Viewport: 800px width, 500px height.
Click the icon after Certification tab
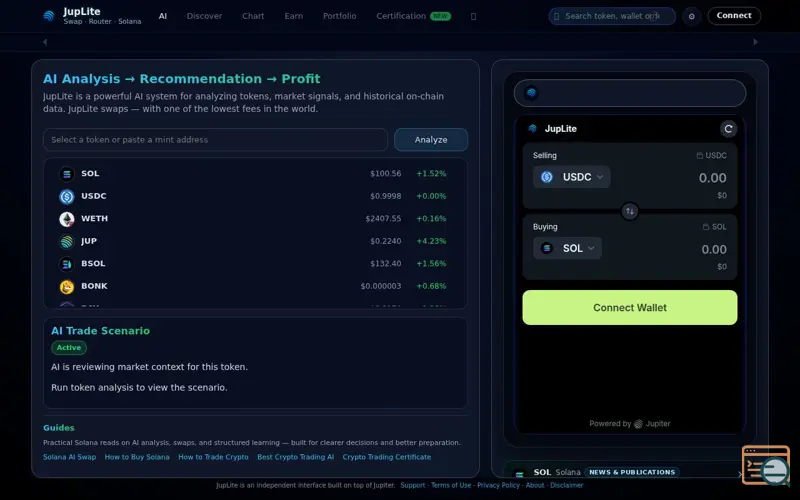tap(473, 16)
